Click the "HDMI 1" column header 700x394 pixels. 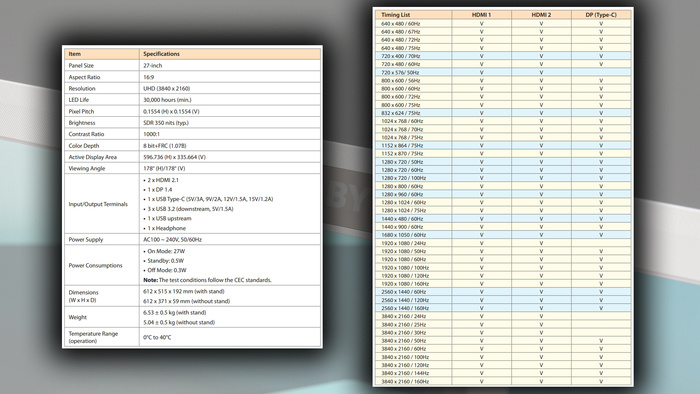point(482,15)
